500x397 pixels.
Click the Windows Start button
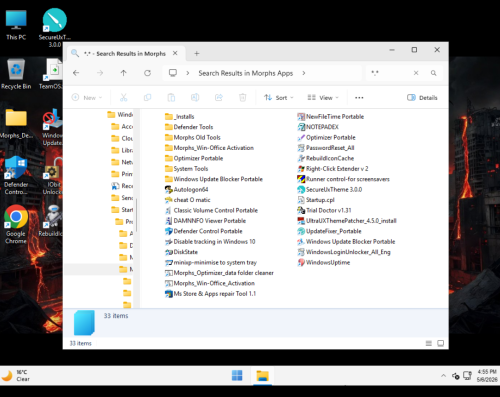tap(237, 376)
